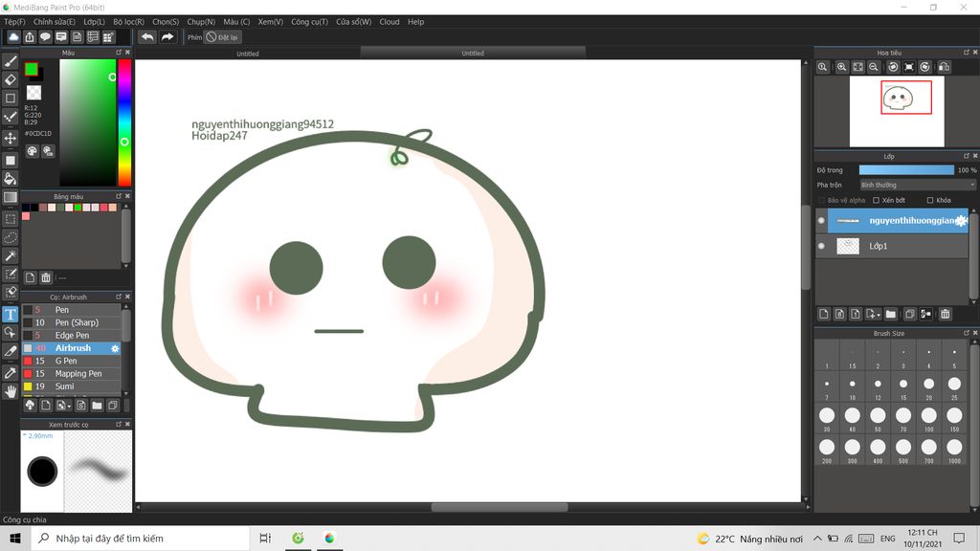
Task: Open the Airbrush brush settings gear
Action: click(x=115, y=348)
